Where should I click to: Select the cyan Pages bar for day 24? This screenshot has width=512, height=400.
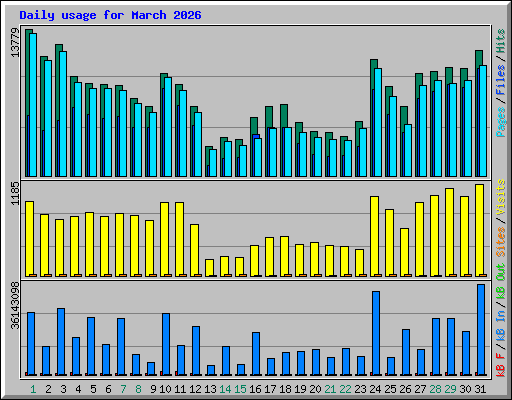[x=378, y=122]
